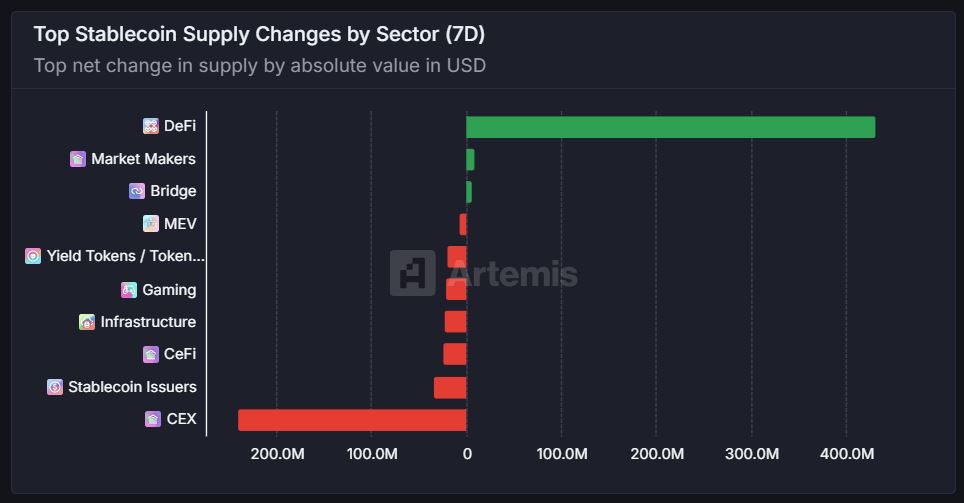
Task: Click the small green Market Makers bar
Action: click(x=470, y=160)
